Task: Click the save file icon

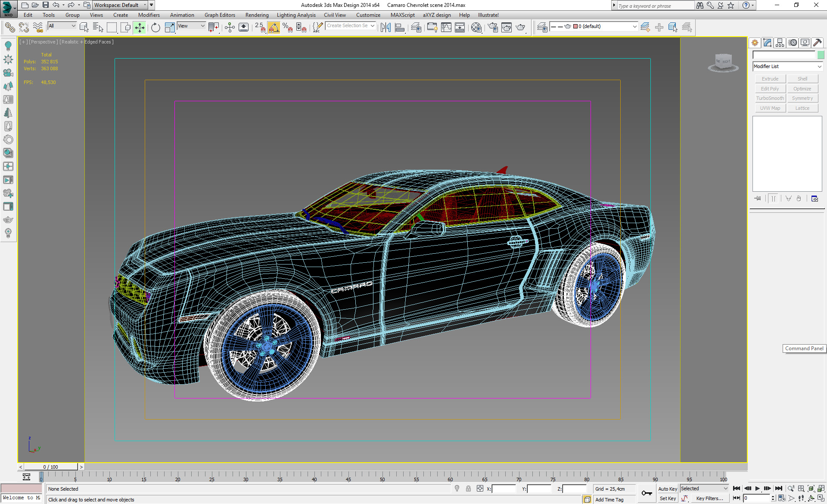Action: [45, 5]
